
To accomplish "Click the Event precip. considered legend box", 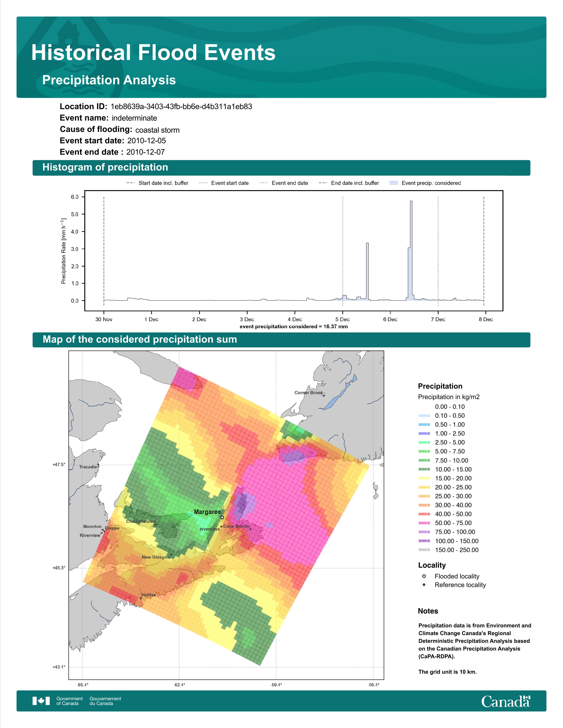I will pos(394,183).
